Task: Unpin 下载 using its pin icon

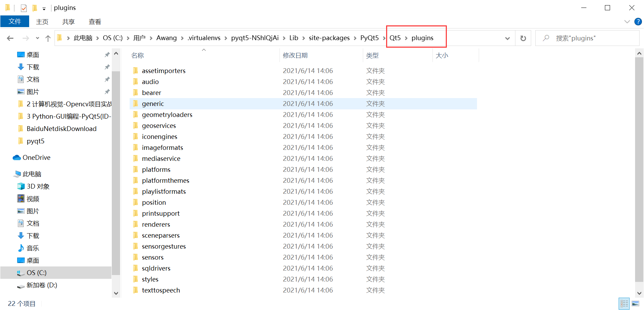Action: [107, 67]
